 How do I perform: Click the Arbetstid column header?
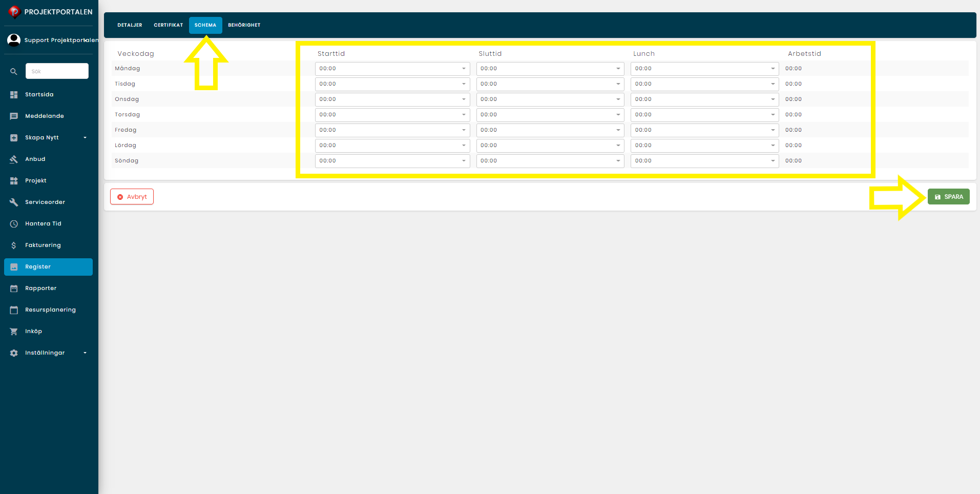point(804,54)
